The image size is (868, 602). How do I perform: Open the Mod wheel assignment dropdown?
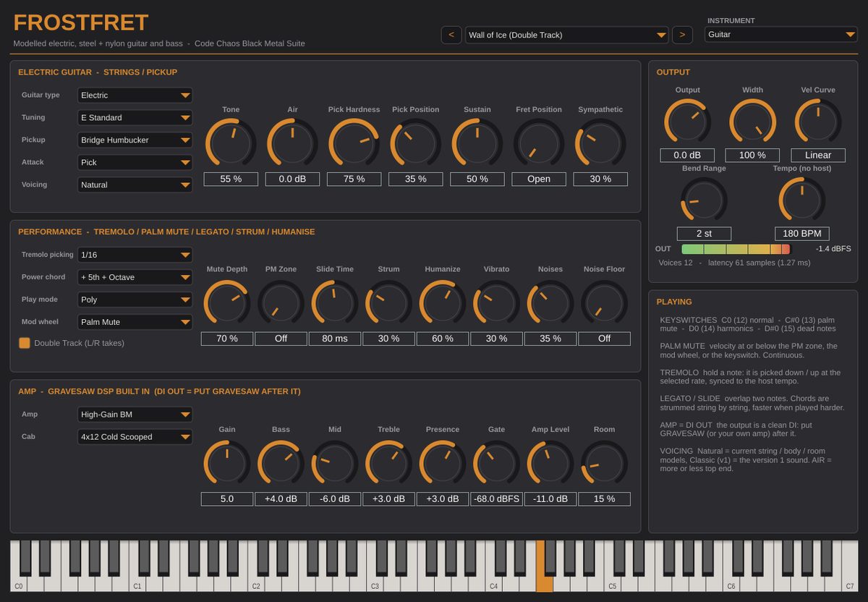(x=135, y=322)
